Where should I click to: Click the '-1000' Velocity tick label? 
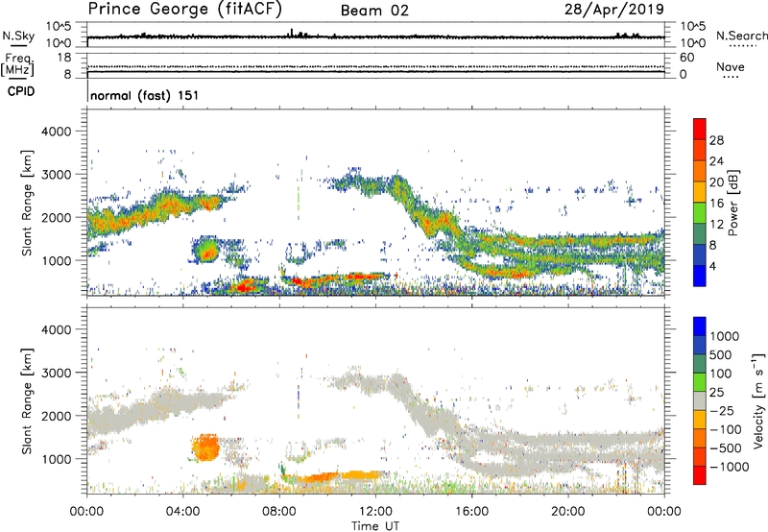click(730, 467)
